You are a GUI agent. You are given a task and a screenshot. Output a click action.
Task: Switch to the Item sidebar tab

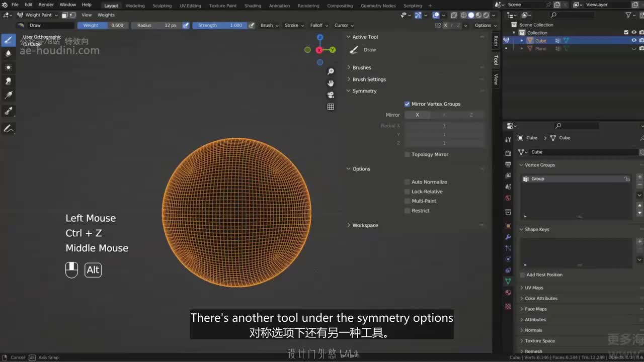pos(496,41)
